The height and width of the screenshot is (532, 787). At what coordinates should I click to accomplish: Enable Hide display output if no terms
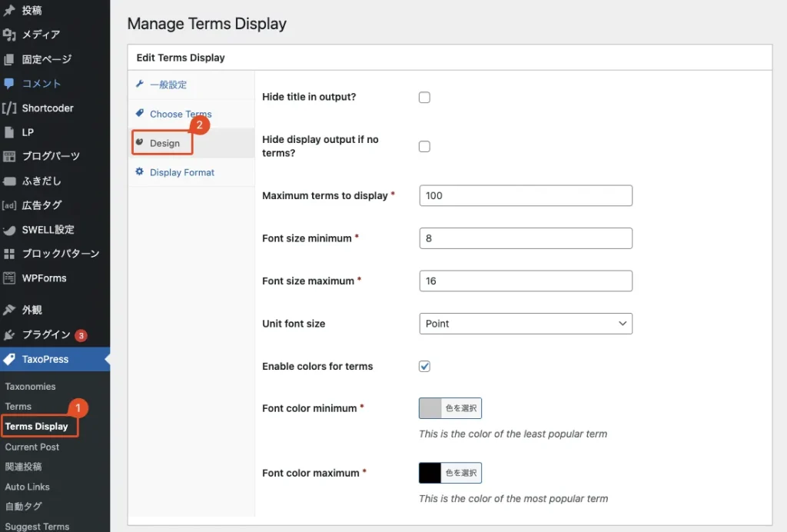point(424,147)
